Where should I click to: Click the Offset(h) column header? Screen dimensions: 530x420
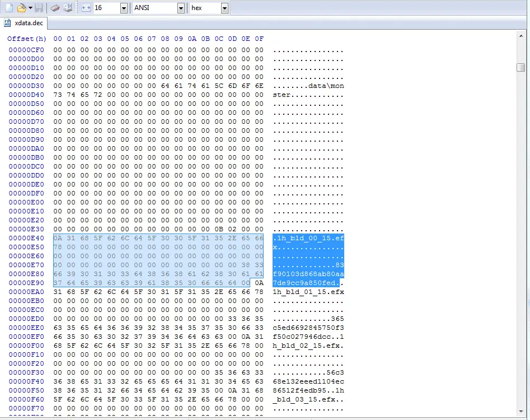(x=27, y=39)
